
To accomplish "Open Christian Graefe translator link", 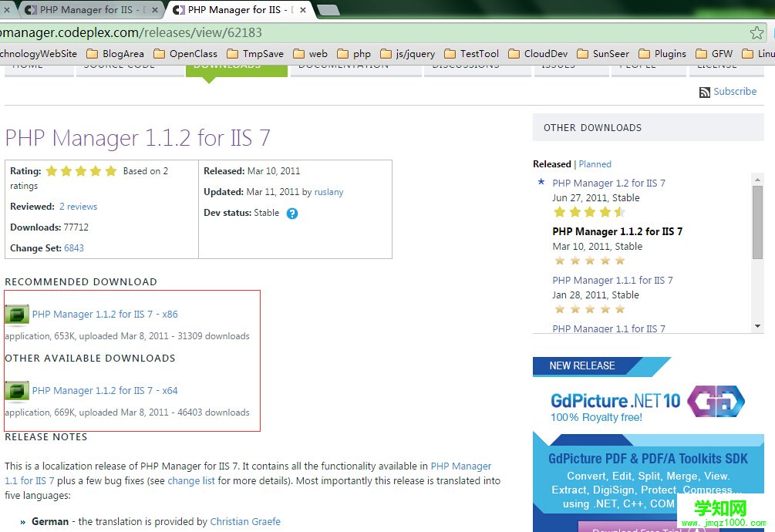I will pyautogui.click(x=245, y=522).
